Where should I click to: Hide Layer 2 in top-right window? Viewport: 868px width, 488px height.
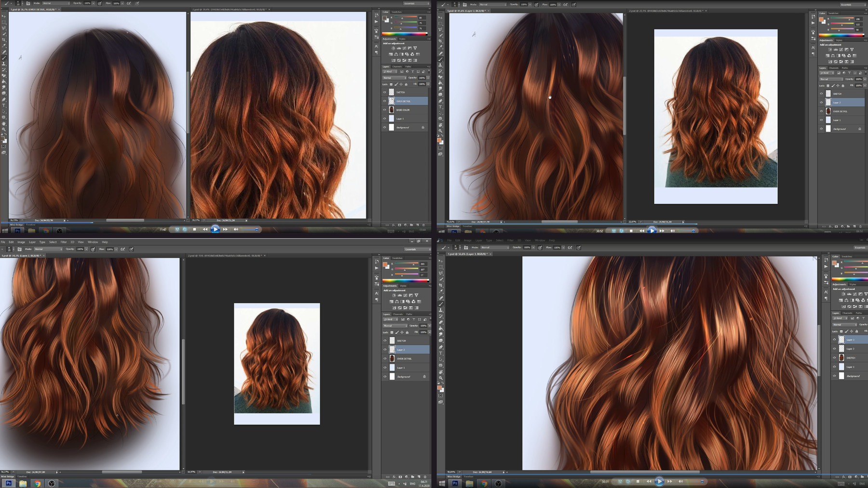point(821,102)
